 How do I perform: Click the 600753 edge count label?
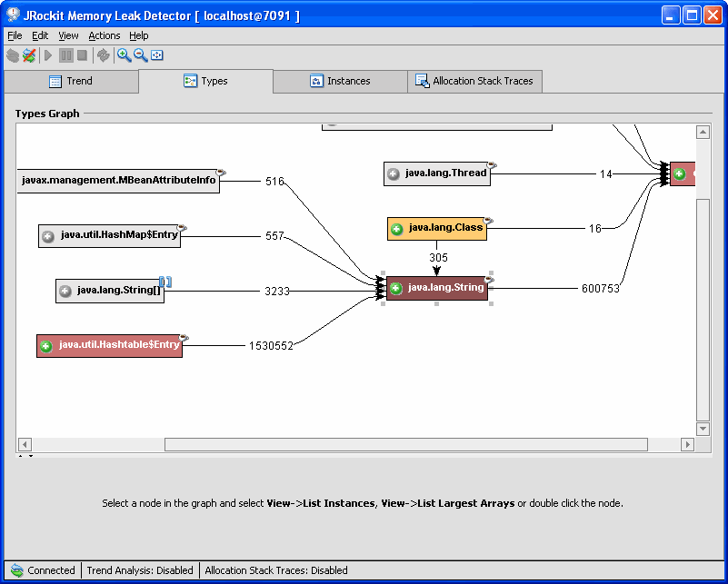tap(601, 289)
